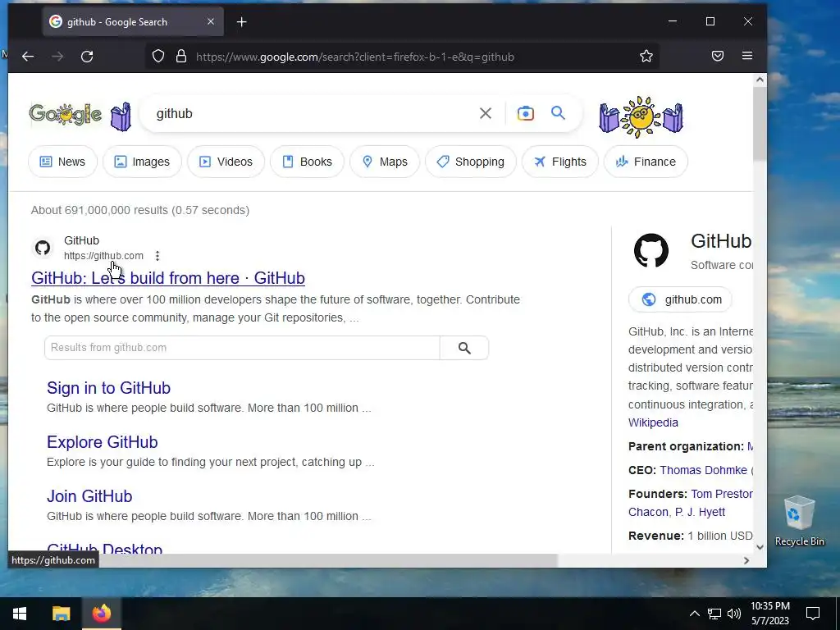
Task: Open github.com button in knowledge panel
Action: (680, 299)
